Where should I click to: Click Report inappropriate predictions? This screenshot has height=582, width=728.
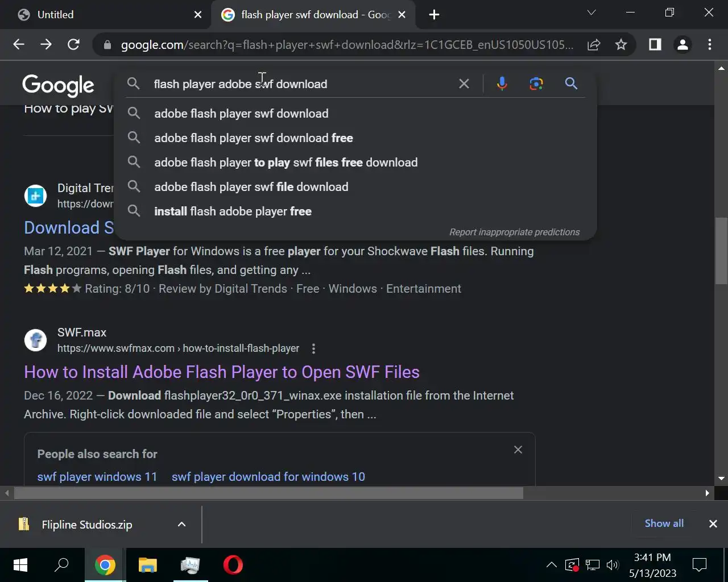pos(514,232)
